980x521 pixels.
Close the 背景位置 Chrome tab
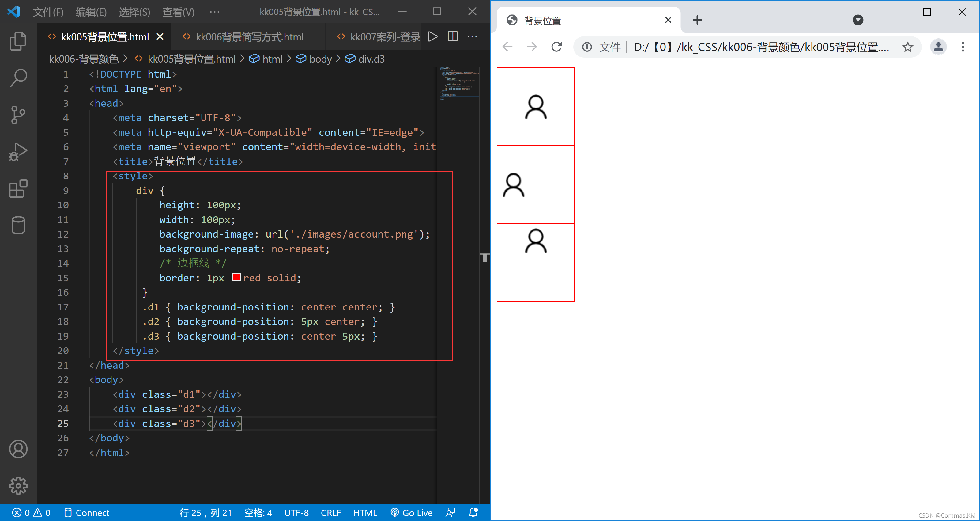click(668, 20)
